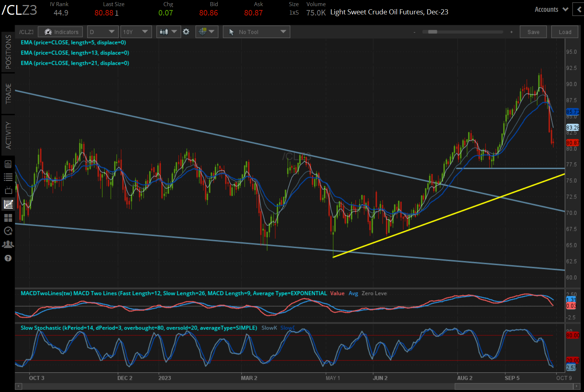Image resolution: width=584 pixels, height=392 pixels.
Task: Save the chart with Save button
Action: click(533, 32)
